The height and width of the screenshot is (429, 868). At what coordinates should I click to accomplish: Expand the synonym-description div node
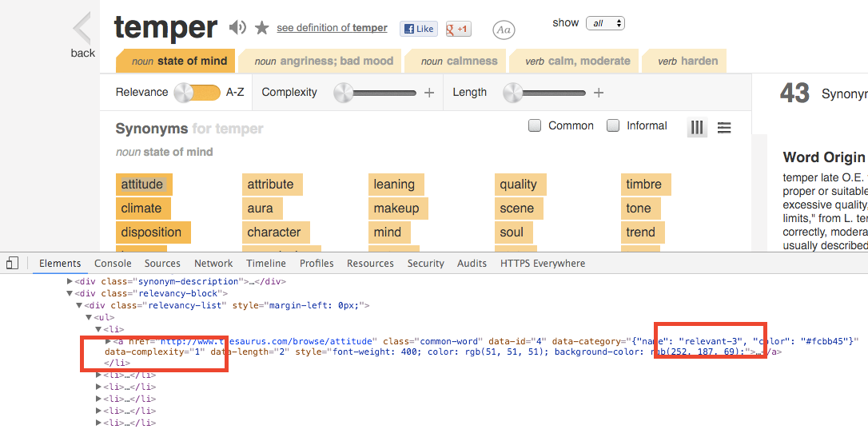[70, 281]
